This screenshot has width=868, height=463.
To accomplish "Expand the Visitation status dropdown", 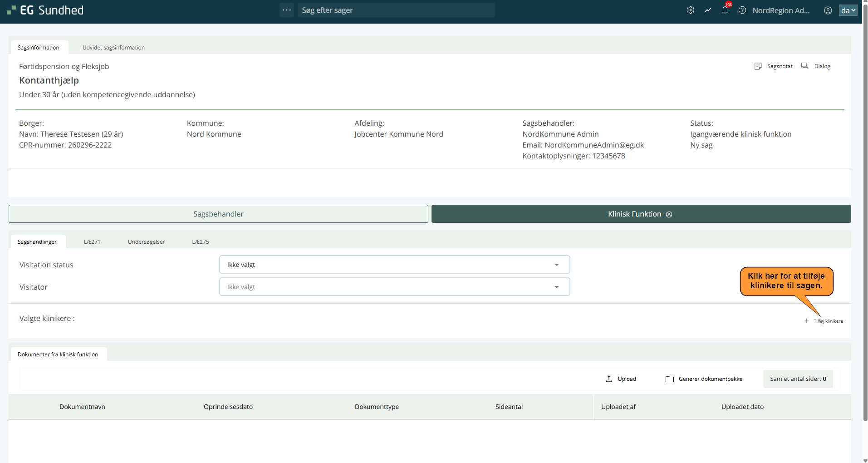I will 394,265.
